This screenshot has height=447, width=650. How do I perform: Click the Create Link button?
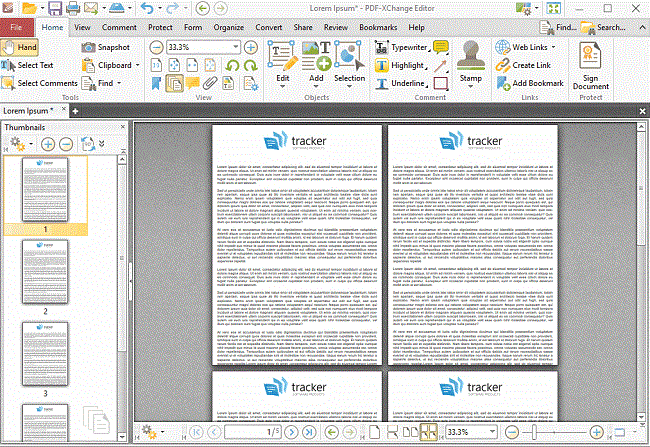pyautogui.click(x=529, y=65)
